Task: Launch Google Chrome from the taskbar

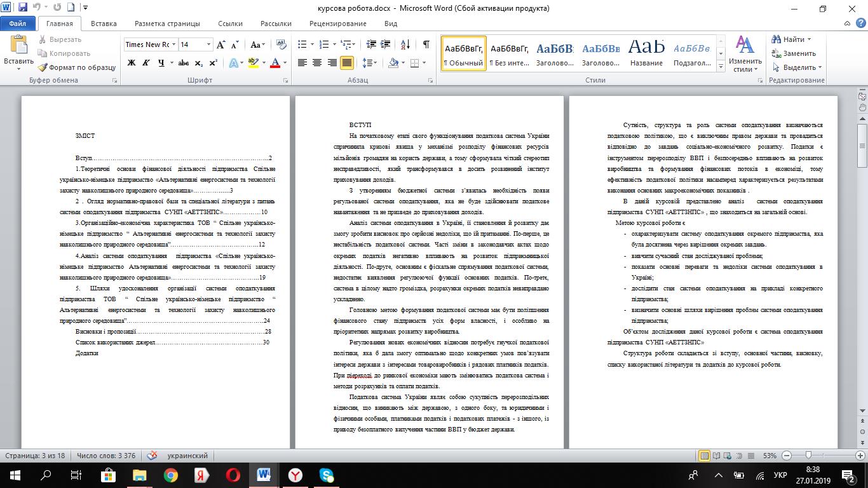Action: click(x=170, y=475)
